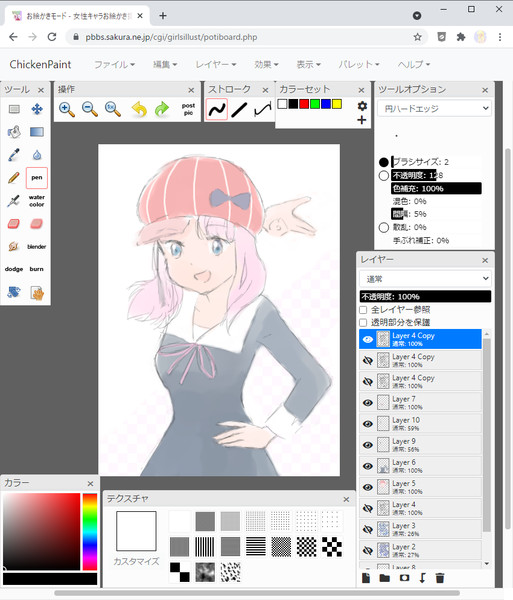Image resolution: width=513 pixels, height=600 pixels.
Task: Select the blender tool
Action: (x=37, y=246)
